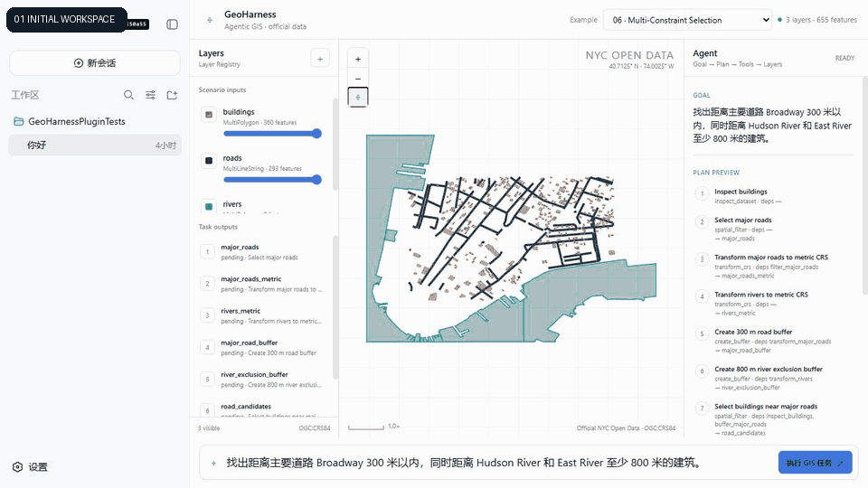Screen dimensions: 868x488
Task: Click the 执行 GIS 任务 button
Action: tap(815, 463)
